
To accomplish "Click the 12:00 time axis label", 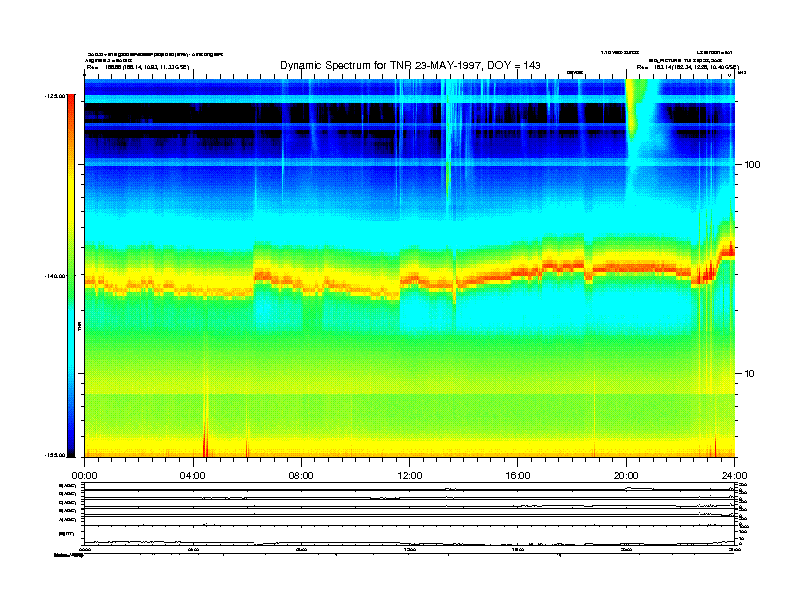I will (x=410, y=476).
